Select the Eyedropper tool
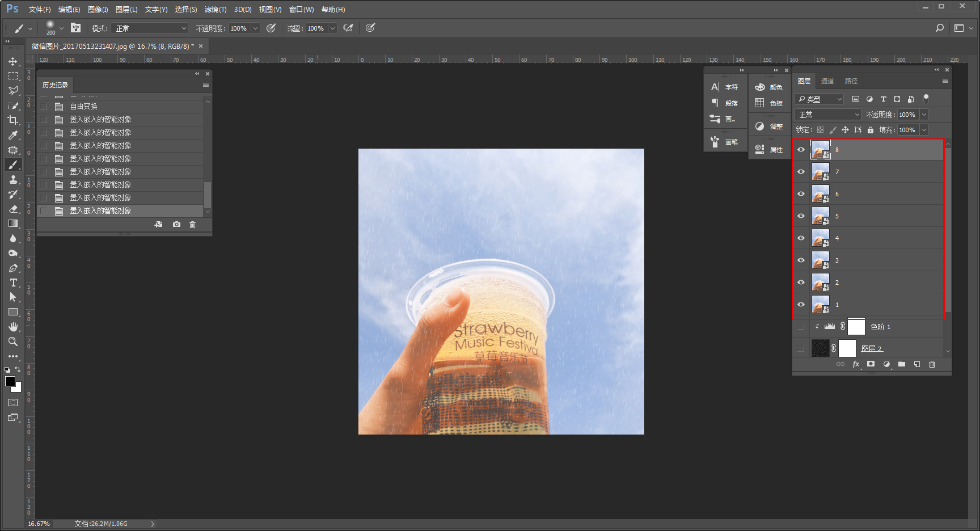 (x=13, y=135)
